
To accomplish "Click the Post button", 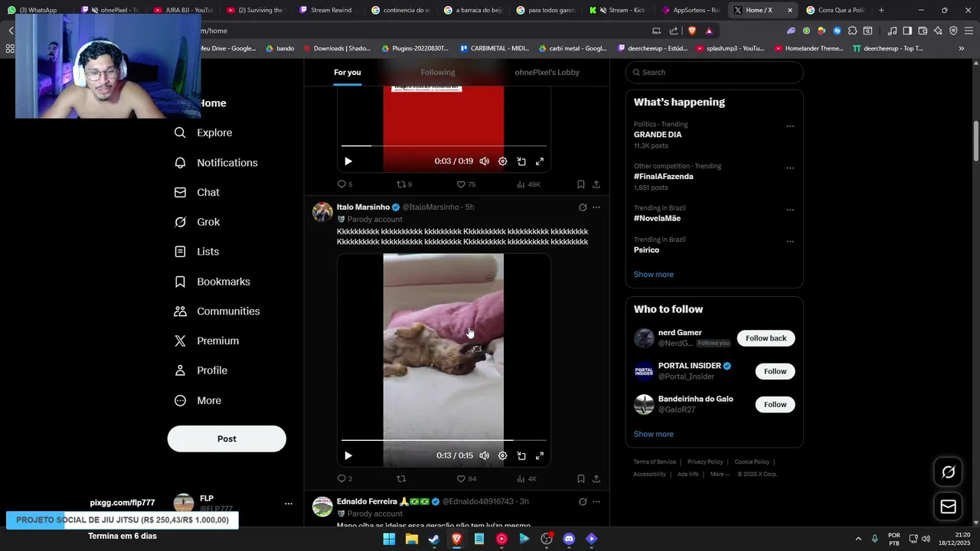I will pos(227,439).
